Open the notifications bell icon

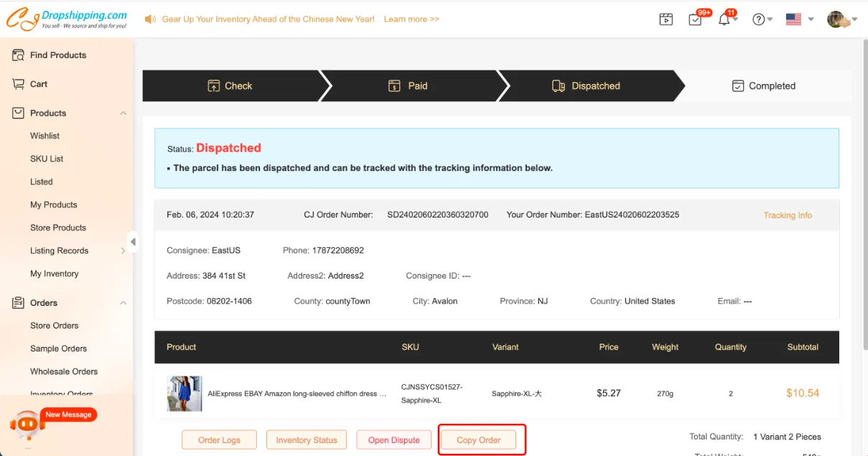724,19
